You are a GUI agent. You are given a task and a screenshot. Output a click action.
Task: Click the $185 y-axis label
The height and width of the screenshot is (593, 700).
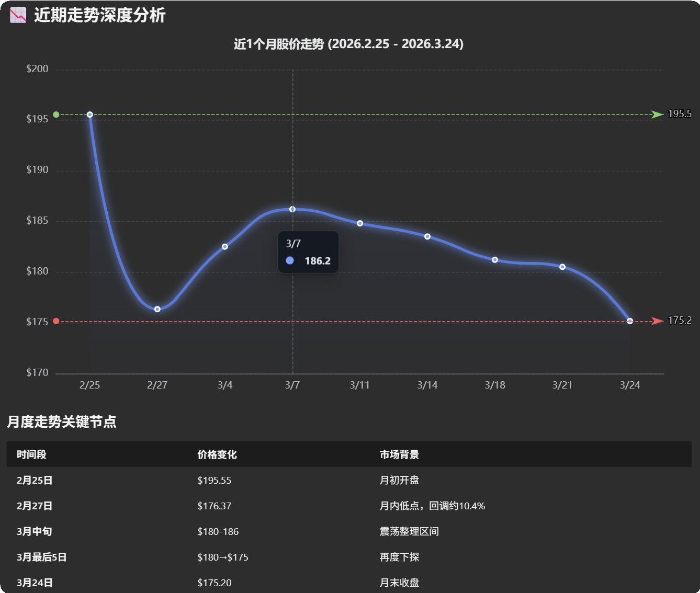coord(37,221)
